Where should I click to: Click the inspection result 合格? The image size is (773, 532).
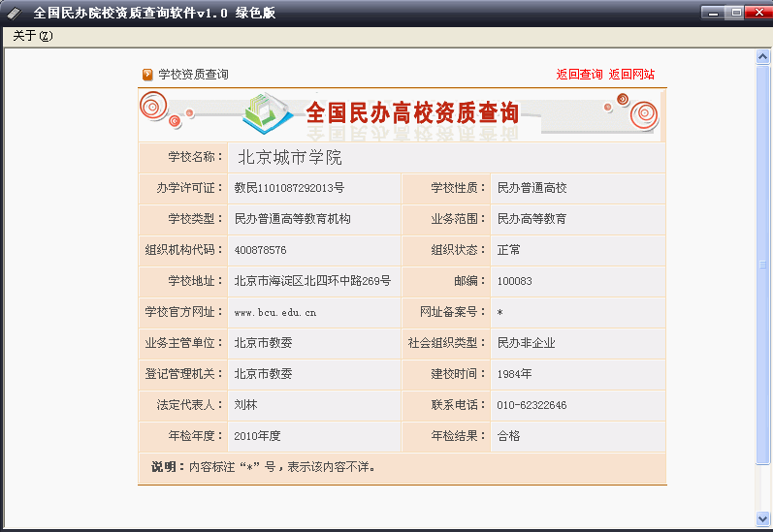click(x=508, y=436)
